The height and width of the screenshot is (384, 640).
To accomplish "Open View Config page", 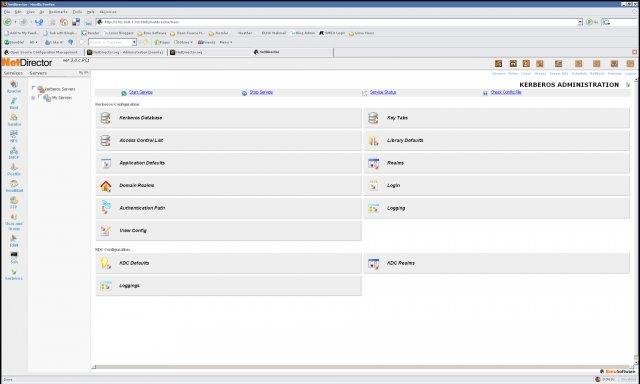I will [x=229, y=231].
